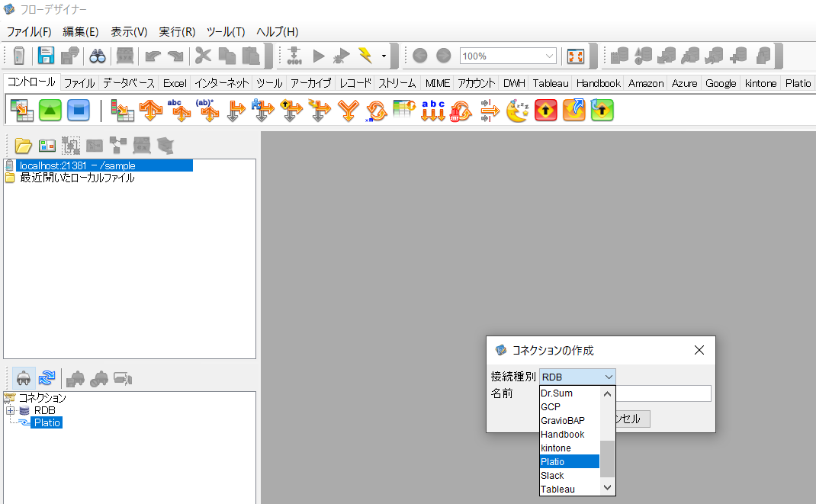
Task: Switch to the データベース tab
Action: (129, 83)
